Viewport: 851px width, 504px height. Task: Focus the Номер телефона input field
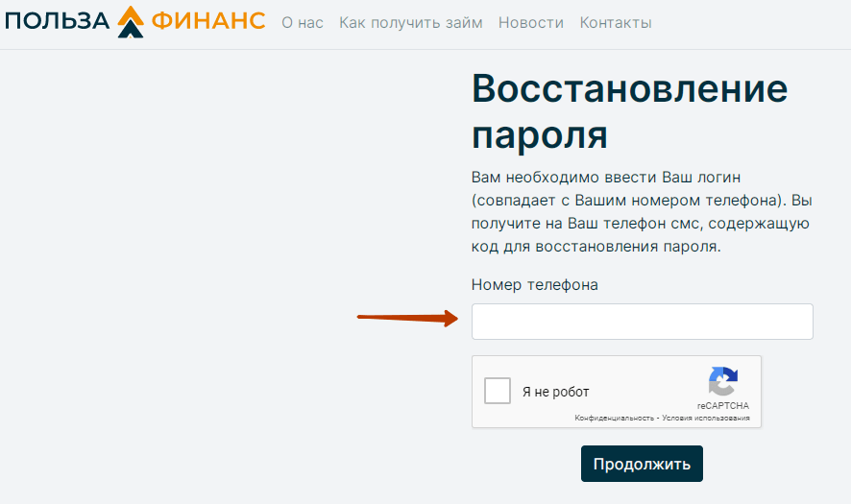(642, 322)
